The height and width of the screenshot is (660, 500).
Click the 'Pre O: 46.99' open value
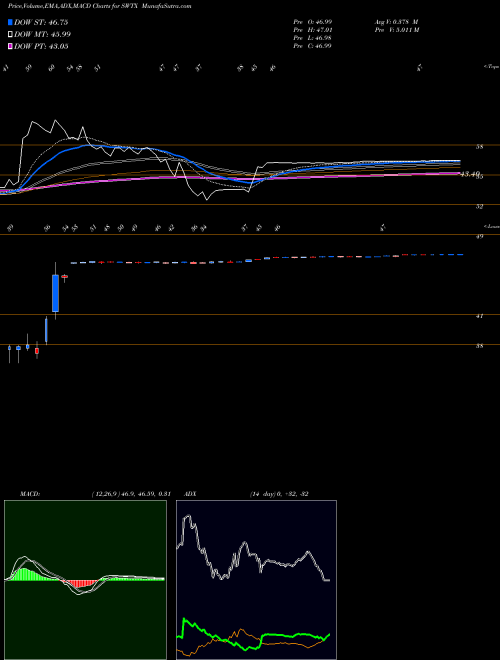(x=312, y=22)
